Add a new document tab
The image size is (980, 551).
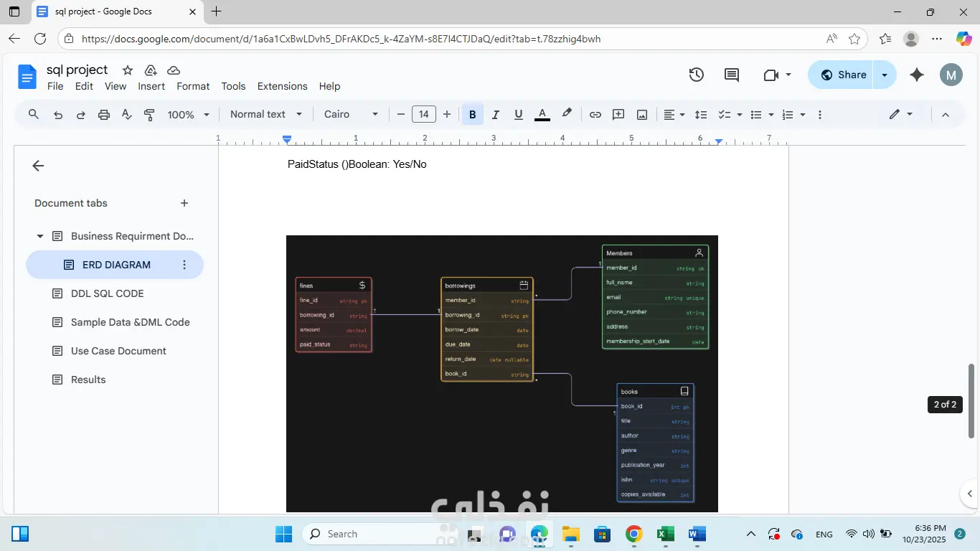(x=184, y=203)
